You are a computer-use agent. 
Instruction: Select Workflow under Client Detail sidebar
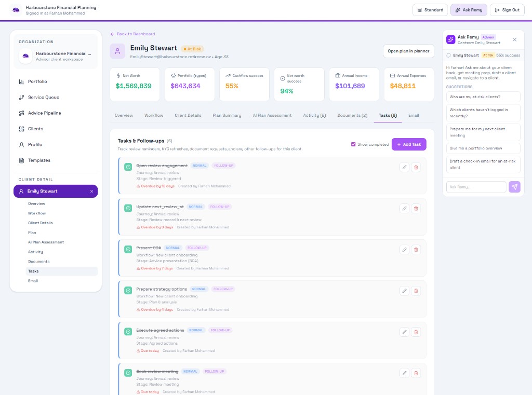(x=61, y=213)
